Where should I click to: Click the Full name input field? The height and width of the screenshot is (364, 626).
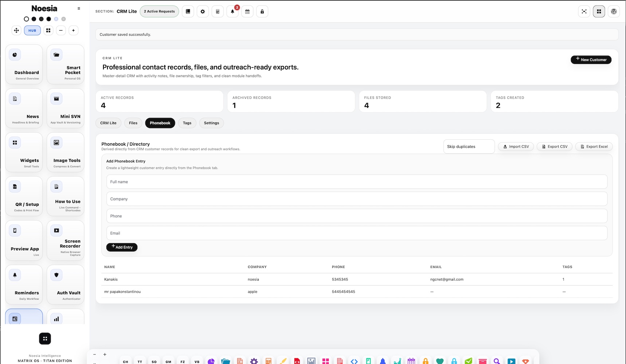pos(357,182)
